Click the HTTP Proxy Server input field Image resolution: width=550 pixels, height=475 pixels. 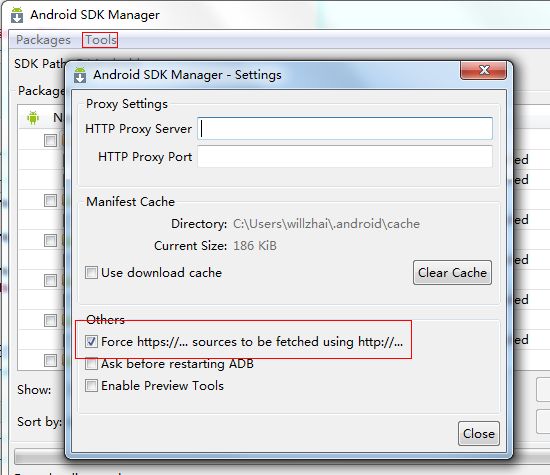tap(345, 129)
